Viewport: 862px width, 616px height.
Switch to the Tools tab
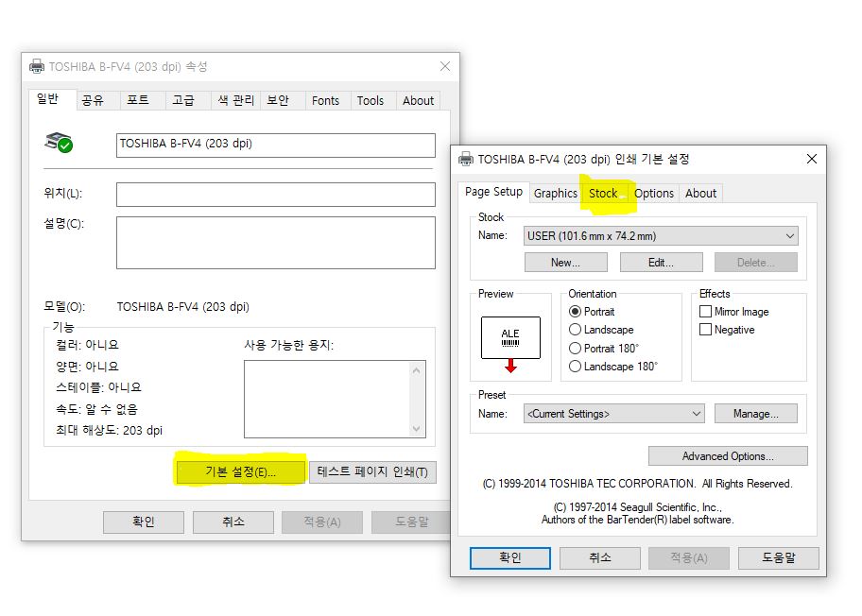371,100
